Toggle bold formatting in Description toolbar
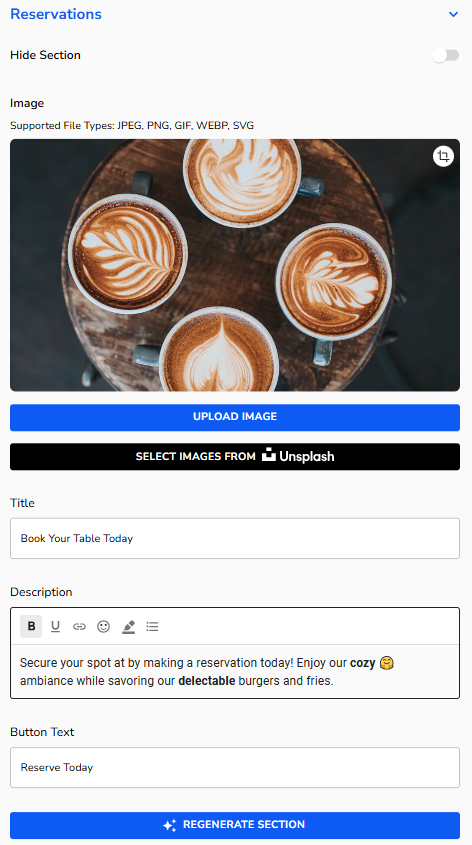472x845 pixels. (31, 626)
